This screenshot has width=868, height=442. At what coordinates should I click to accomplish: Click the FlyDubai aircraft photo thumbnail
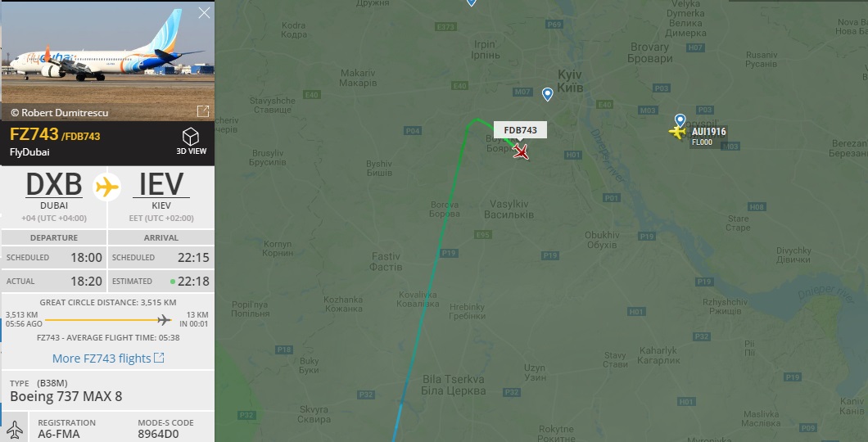108,61
